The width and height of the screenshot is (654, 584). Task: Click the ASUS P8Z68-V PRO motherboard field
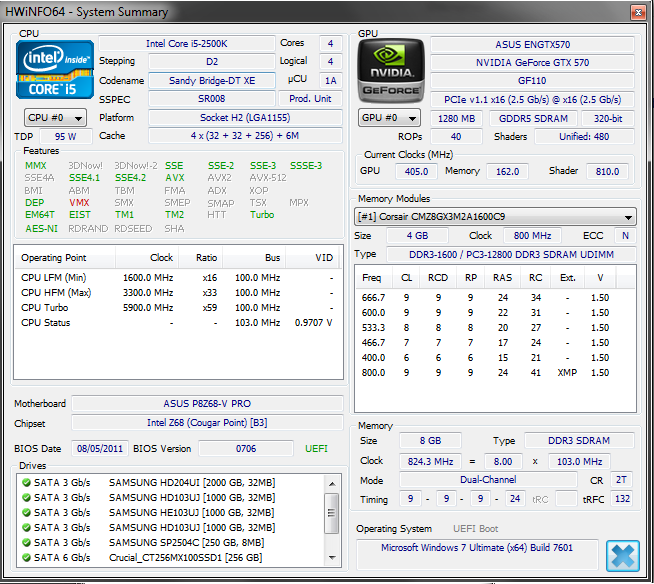pyautogui.click(x=207, y=404)
